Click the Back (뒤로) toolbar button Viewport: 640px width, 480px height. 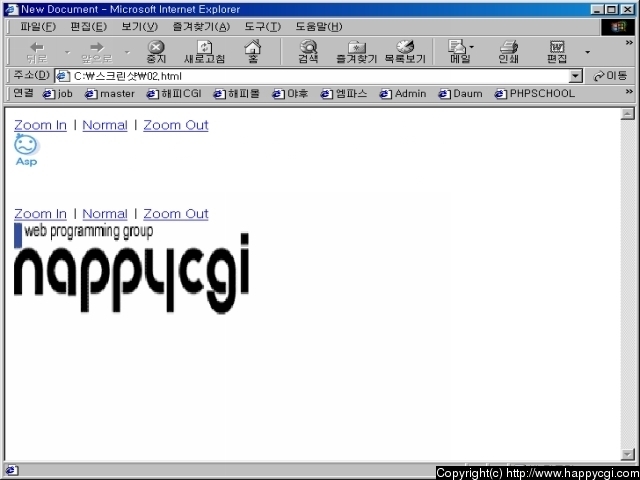(37, 52)
